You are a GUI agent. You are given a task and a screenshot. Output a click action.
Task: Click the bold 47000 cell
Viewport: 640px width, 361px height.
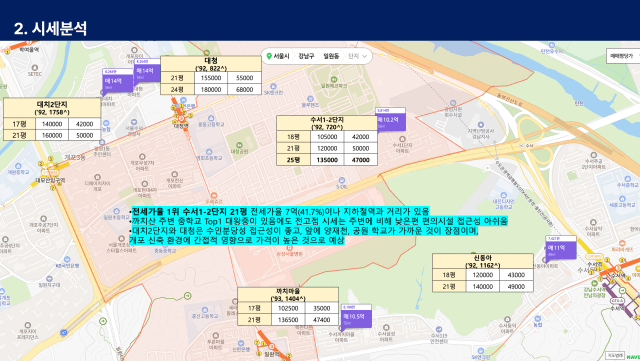(360, 160)
